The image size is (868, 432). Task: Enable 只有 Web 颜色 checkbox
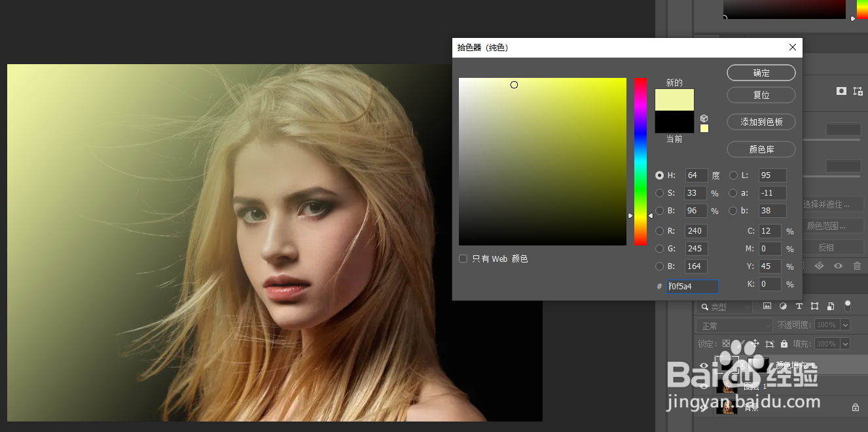click(x=463, y=259)
